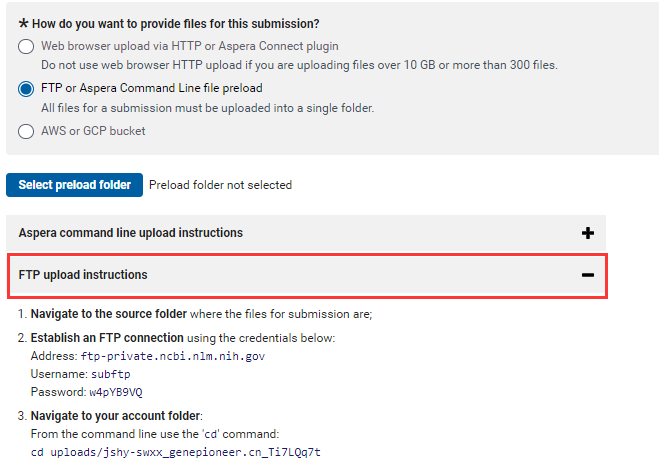Select Web browser upload radio option
The height and width of the screenshot is (471, 659).
pos(26,46)
